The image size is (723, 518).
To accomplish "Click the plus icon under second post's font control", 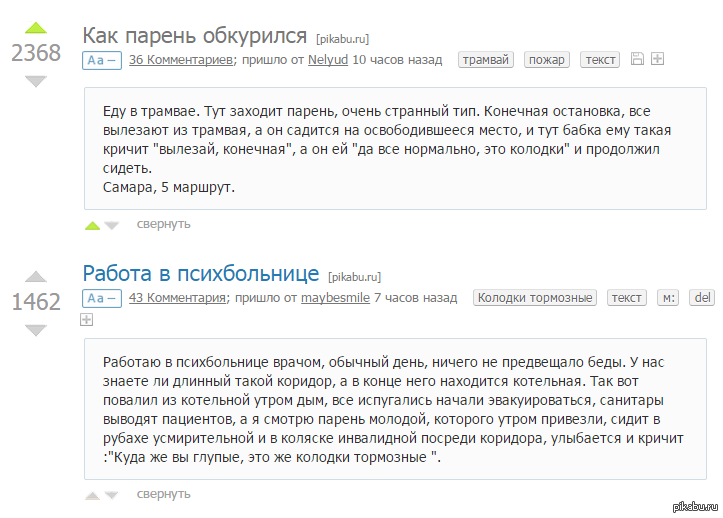I will 86,319.
